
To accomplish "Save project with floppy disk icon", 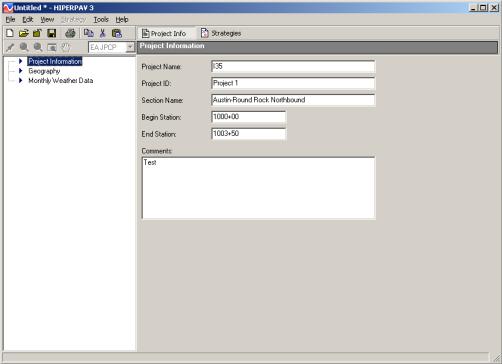I will [x=52, y=33].
